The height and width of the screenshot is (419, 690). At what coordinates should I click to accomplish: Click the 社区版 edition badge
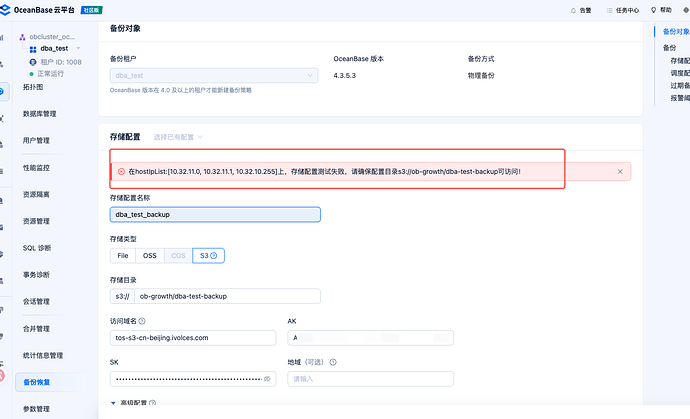point(92,10)
